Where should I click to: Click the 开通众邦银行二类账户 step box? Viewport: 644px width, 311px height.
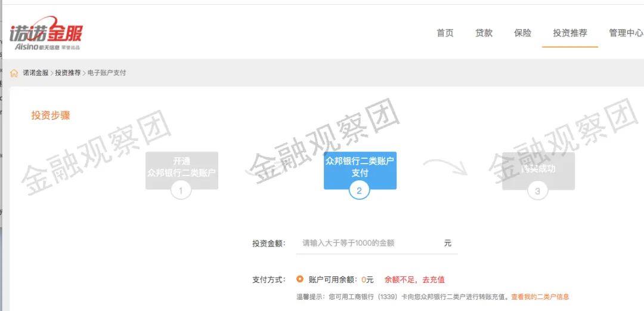[x=181, y=170]
